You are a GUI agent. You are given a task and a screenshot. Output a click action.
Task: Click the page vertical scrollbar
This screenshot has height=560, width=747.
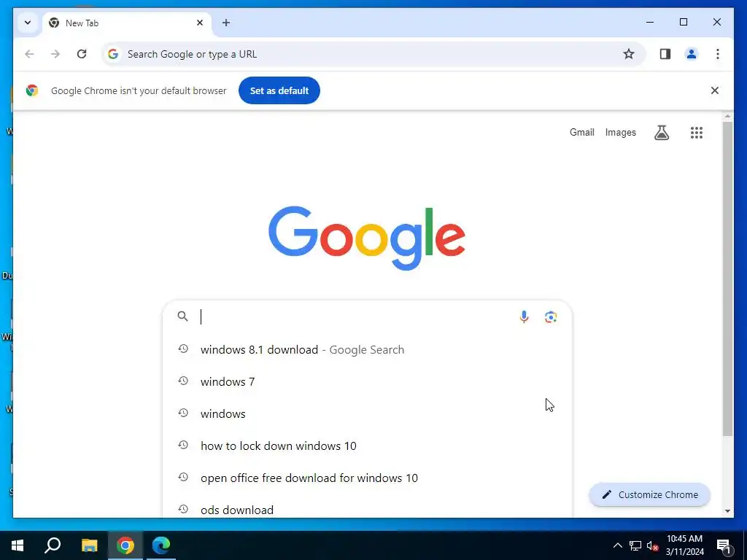(x=727, y=279)
